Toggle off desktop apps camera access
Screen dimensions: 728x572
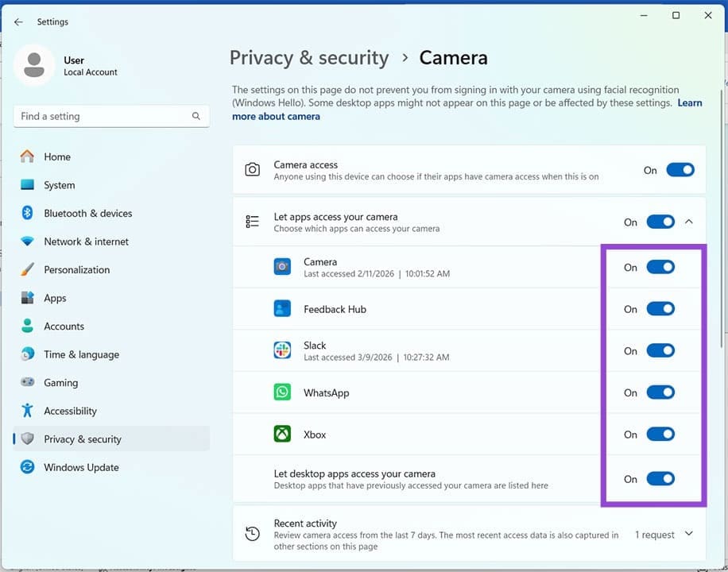coord(660,478)
